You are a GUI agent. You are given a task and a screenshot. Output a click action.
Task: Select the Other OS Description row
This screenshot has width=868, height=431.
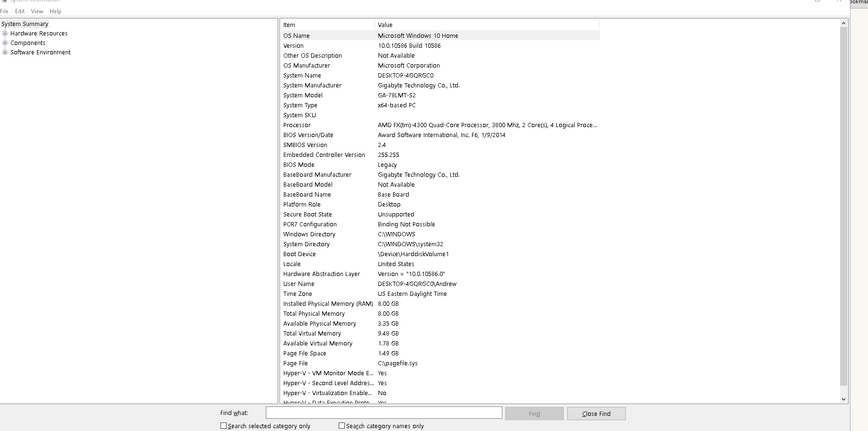[441, 56]
